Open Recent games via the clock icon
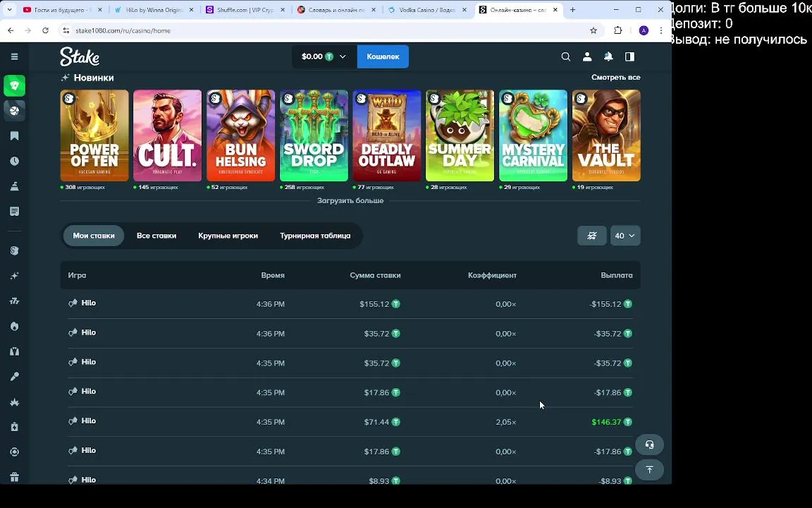812x508 pixels. click(x=15, y=161)
